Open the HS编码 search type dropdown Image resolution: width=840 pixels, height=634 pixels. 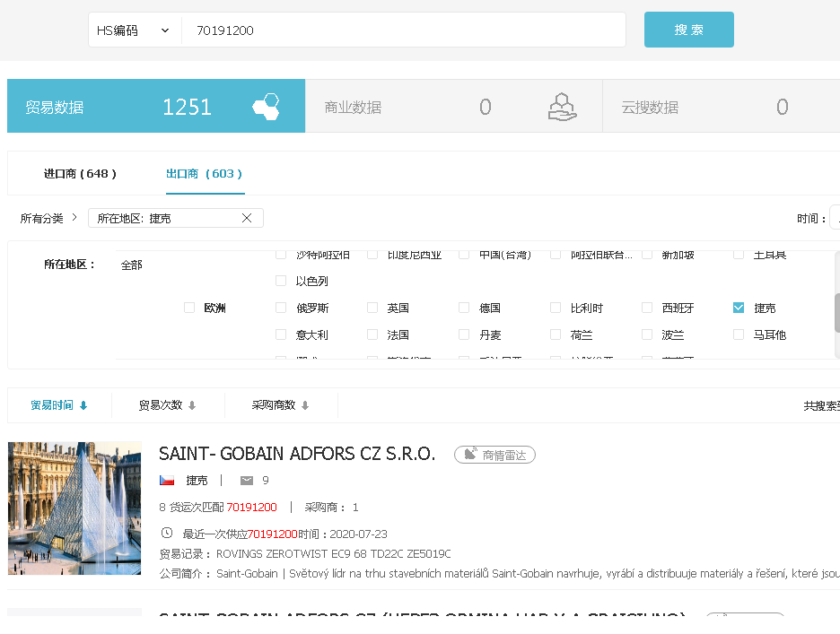click(x=134, y=30)
